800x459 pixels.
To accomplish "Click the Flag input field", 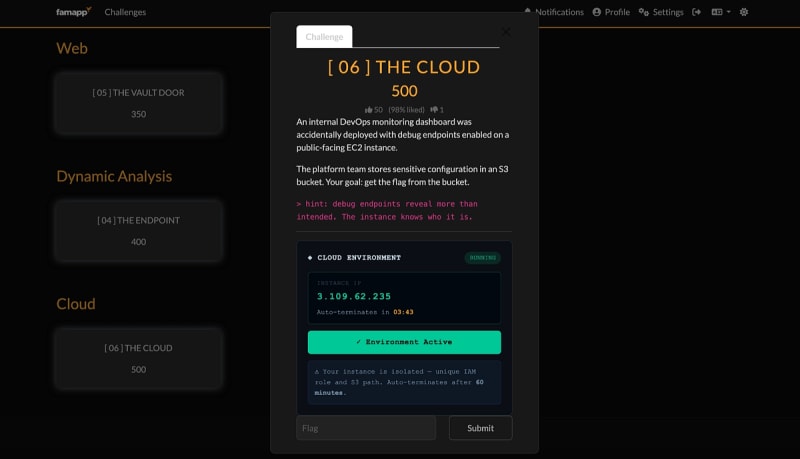I will click(366, 428).
